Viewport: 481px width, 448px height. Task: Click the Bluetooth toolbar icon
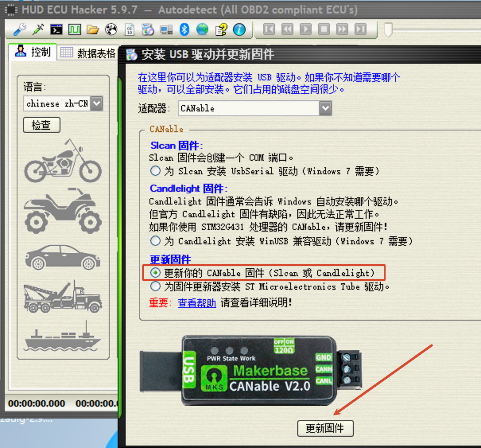point(184,29)
